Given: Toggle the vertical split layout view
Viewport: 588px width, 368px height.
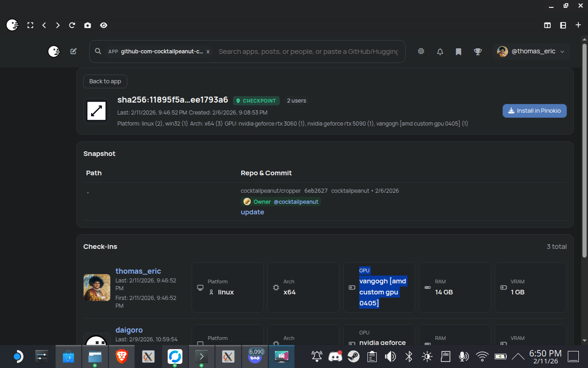Looking at the screenshot, I should tap(547, 25).
